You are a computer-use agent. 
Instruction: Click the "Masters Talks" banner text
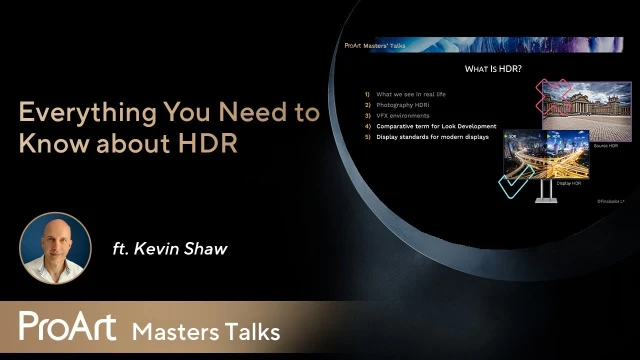coord(206,332)
